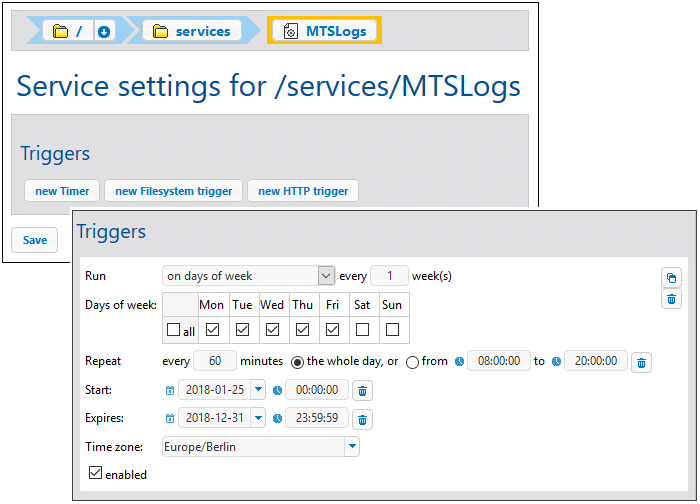Remove the Expires date using trash icon

click(363, 420)
